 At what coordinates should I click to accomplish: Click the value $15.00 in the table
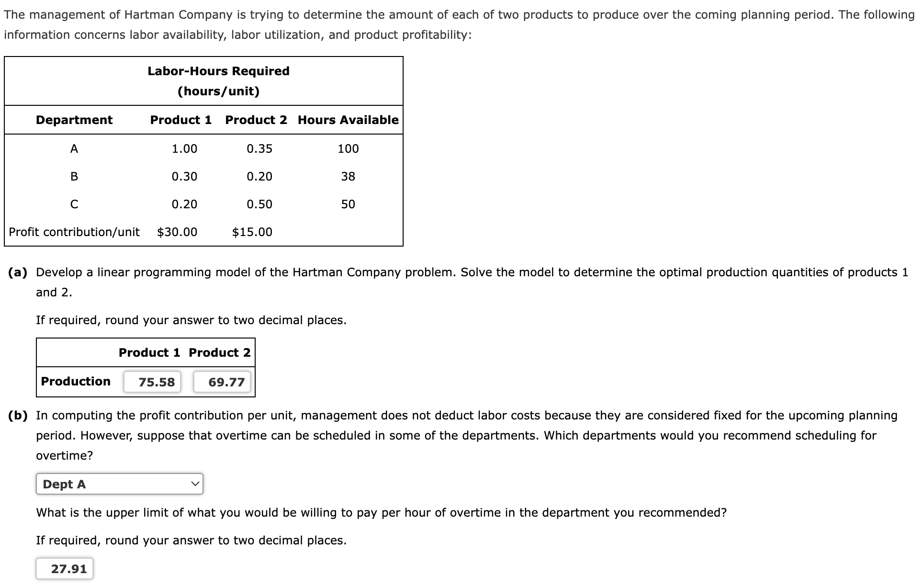251,232
